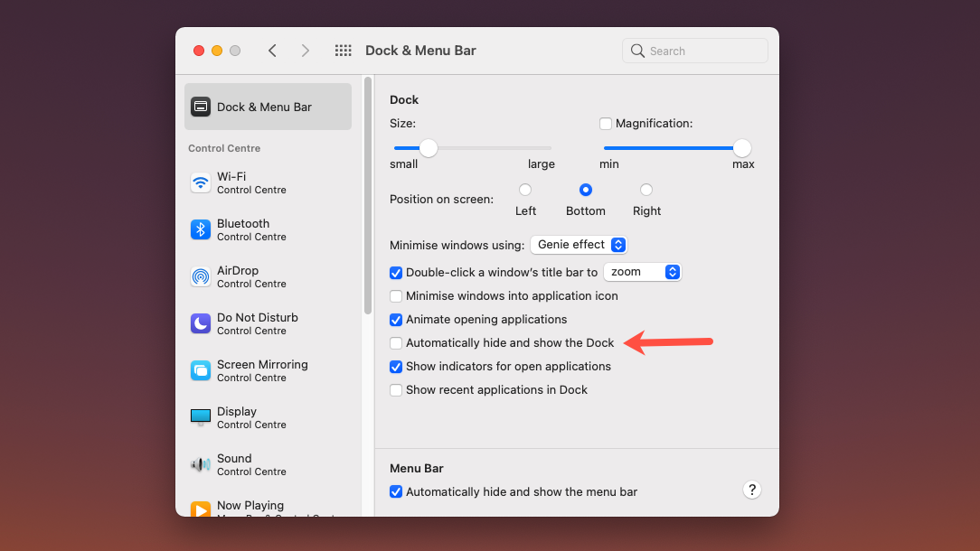980x551 pixels.
Task: Enable Automatically hide and show the Dock
Action: (x=395, y=343)
